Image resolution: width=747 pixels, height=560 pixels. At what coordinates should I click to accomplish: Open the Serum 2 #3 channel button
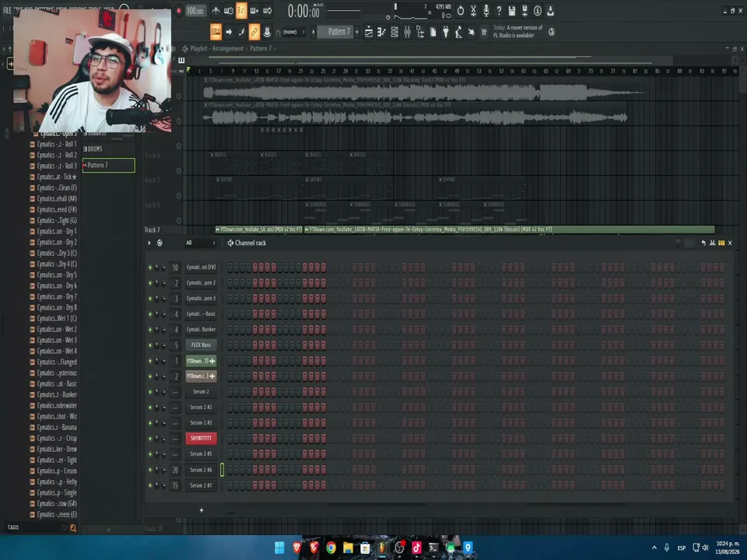[201, 423]
